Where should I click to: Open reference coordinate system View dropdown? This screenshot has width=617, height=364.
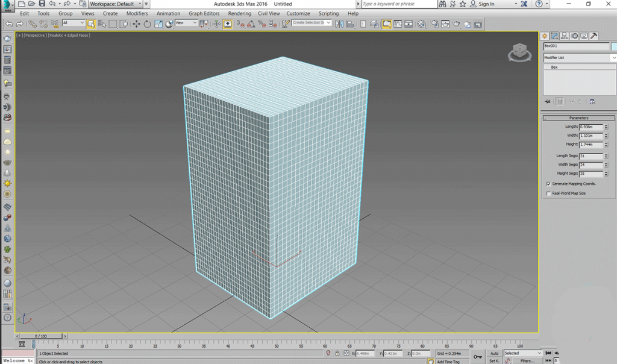186,23
